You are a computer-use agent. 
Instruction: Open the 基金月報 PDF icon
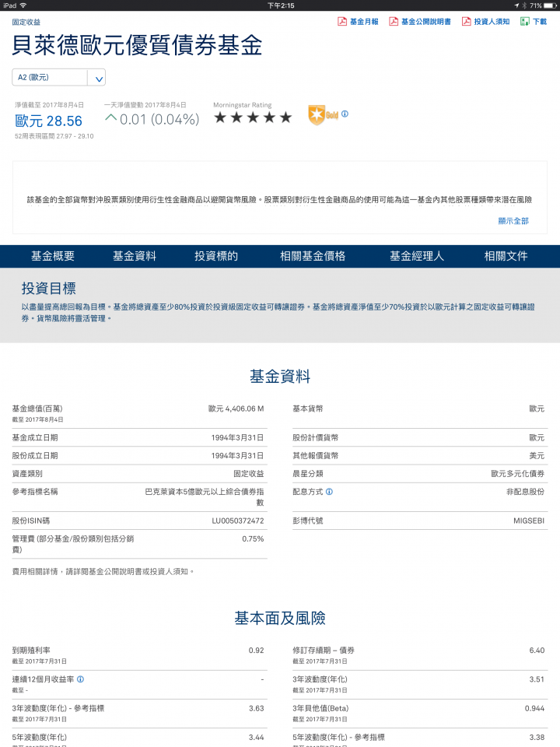[342, 22]
